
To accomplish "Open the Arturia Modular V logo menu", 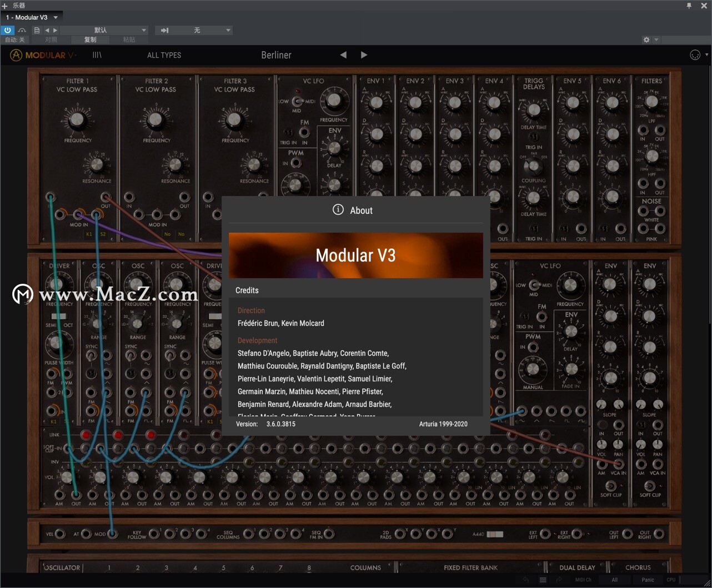I will tap(43, 55).
